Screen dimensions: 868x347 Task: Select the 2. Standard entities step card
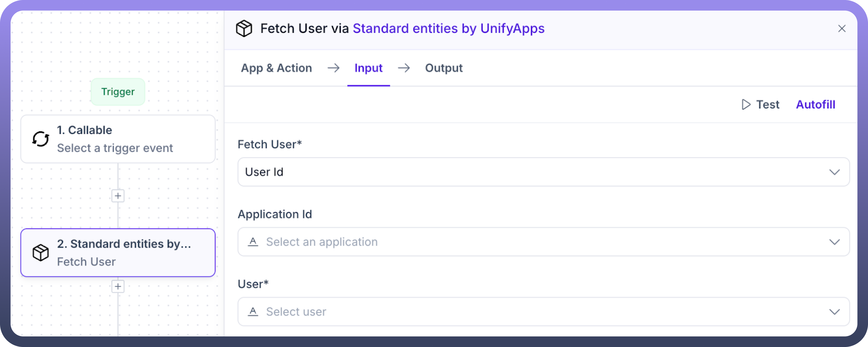(x=118, y=253)
